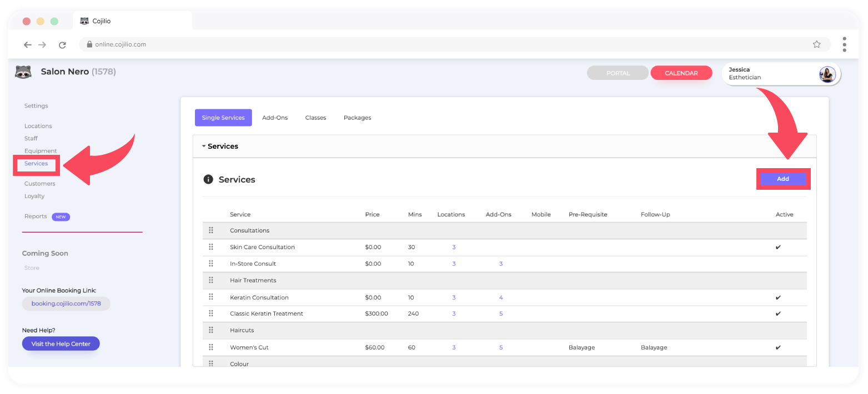Click the browser address bar
The width and height of the screenshot is (868, 394).
pos(389,44)
